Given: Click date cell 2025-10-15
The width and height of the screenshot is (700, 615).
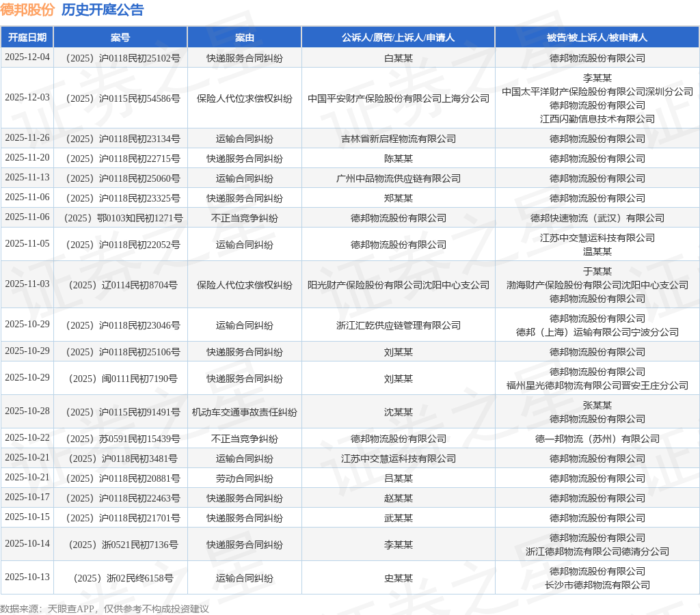Looking at the screenshot, I should 27,517.
